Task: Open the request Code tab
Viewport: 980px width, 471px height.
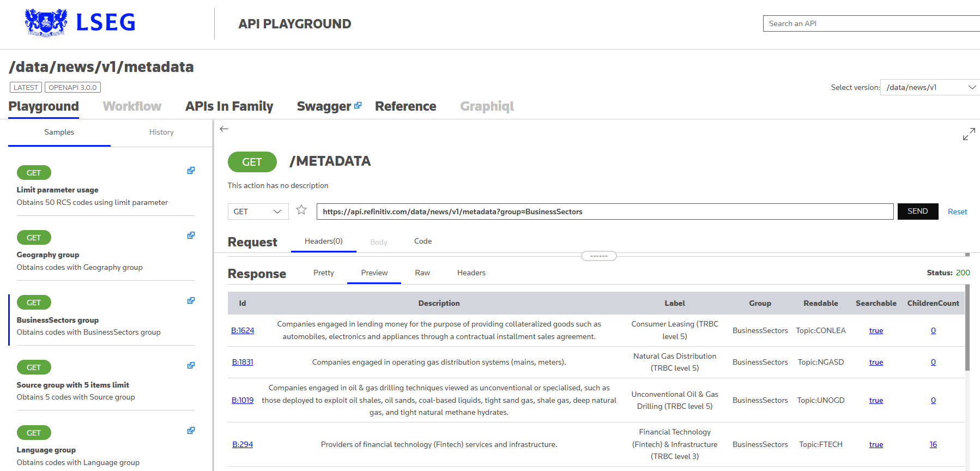Action: coord(423,241)
